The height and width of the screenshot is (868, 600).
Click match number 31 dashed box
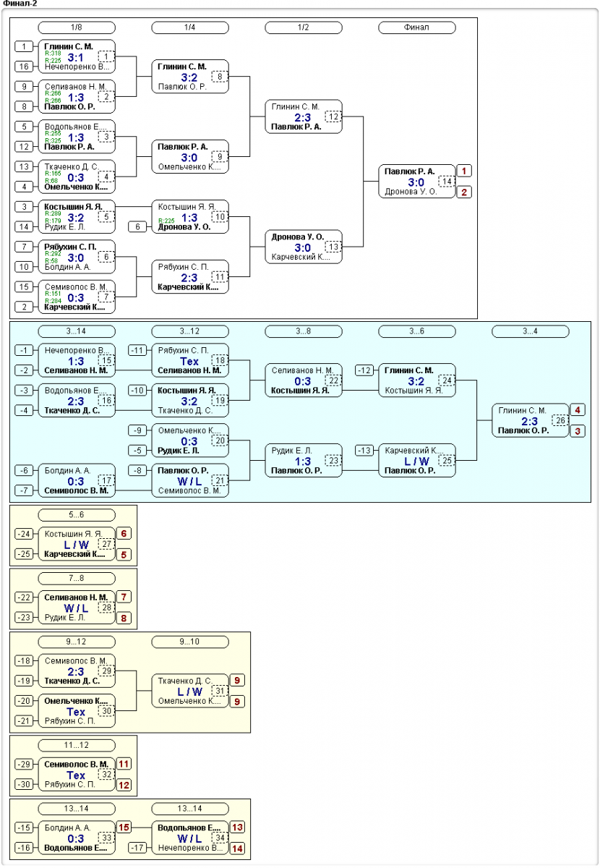[x=220, y=691]
